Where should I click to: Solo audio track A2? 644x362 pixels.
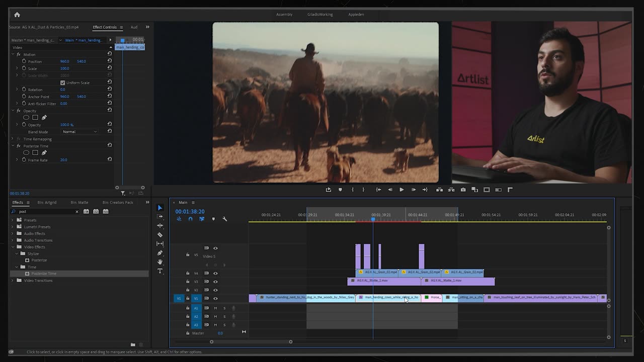tap(224, 316)
